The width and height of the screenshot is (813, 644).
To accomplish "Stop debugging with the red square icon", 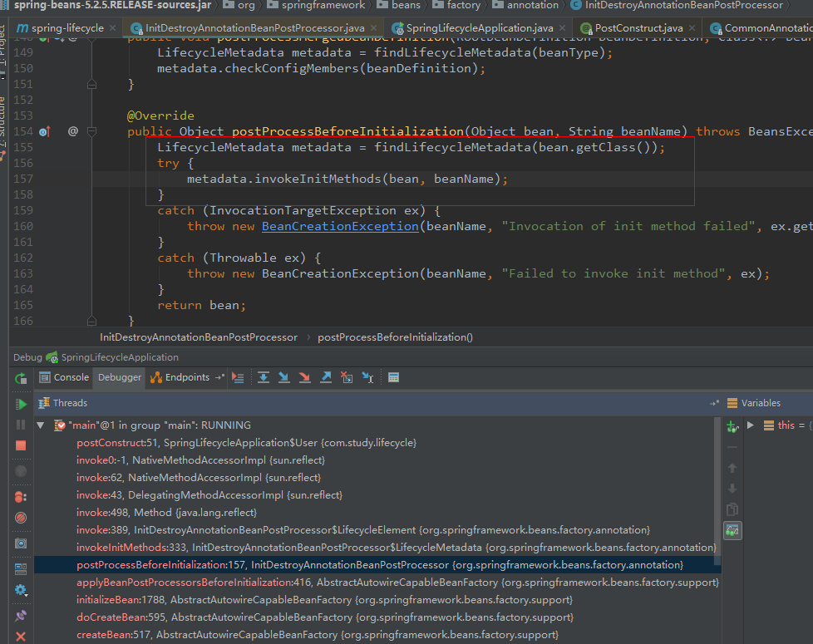I will click(21, 445).
